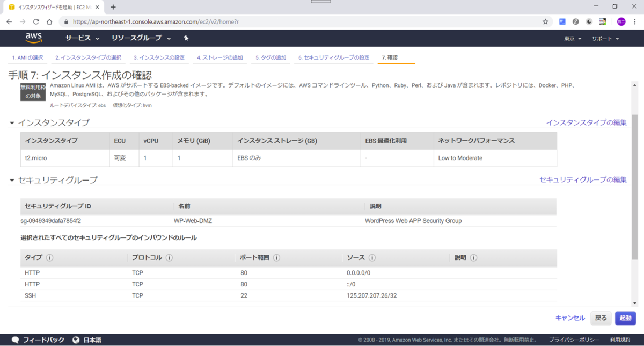Click the info icon next to ポート範囲
Screen dimensions: 644x346
coord(276,257)
